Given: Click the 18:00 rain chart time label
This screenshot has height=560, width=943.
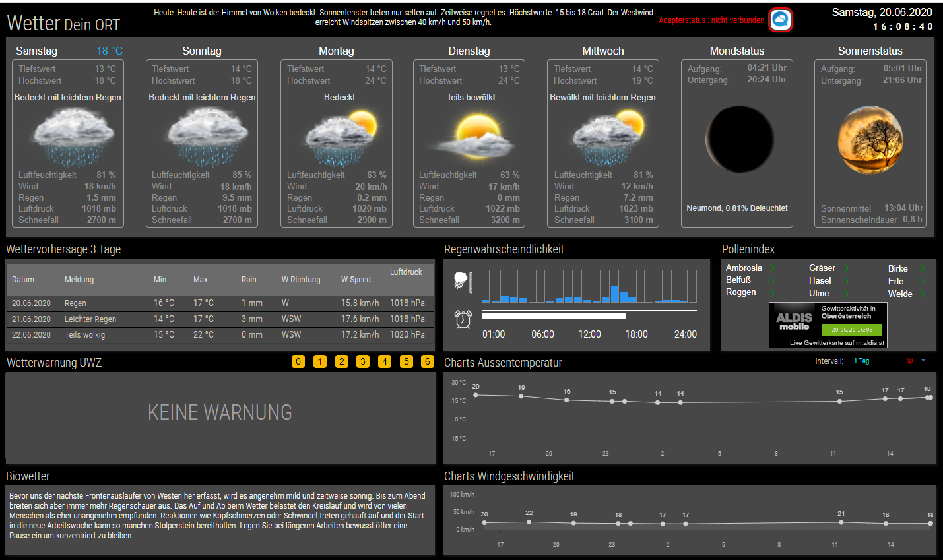Looking at the screenshot, I should [637, 334].
